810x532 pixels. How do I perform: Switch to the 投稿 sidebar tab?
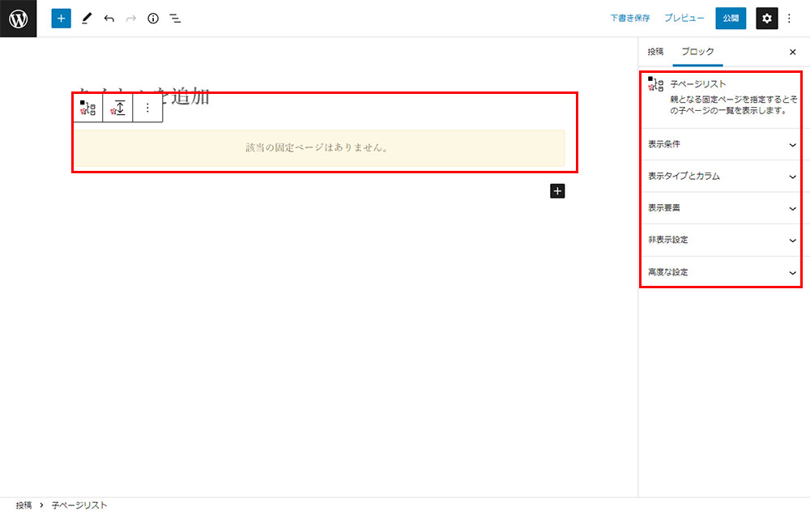click(x=655, y=52)
